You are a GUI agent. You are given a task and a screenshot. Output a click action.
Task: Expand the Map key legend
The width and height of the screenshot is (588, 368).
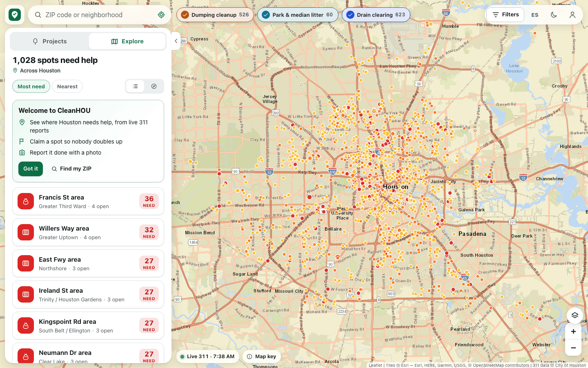[262, 357]
